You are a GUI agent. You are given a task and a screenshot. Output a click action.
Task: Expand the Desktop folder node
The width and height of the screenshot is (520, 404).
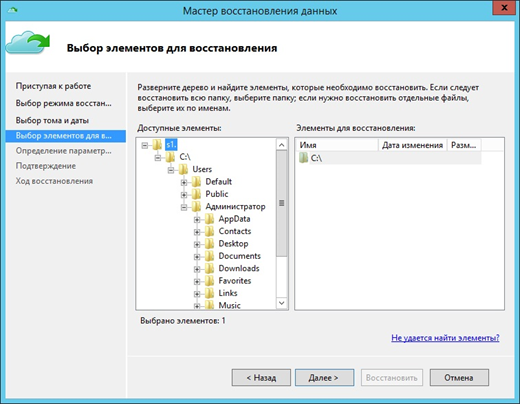coord(197,244)
